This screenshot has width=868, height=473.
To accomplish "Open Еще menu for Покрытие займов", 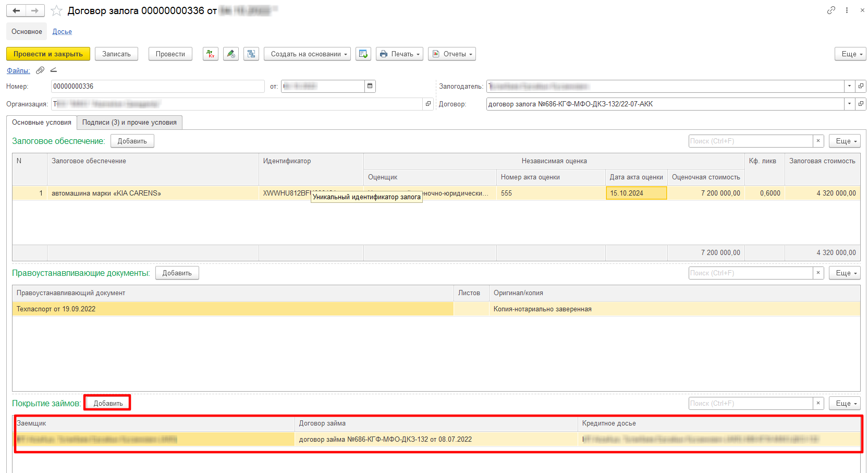I will pos(845,403).
